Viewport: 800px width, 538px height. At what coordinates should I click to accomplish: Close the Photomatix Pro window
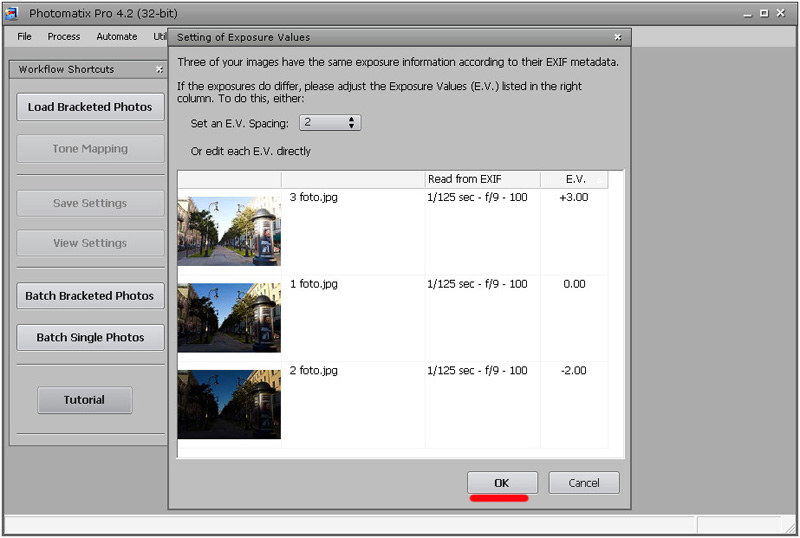[781, 13]
